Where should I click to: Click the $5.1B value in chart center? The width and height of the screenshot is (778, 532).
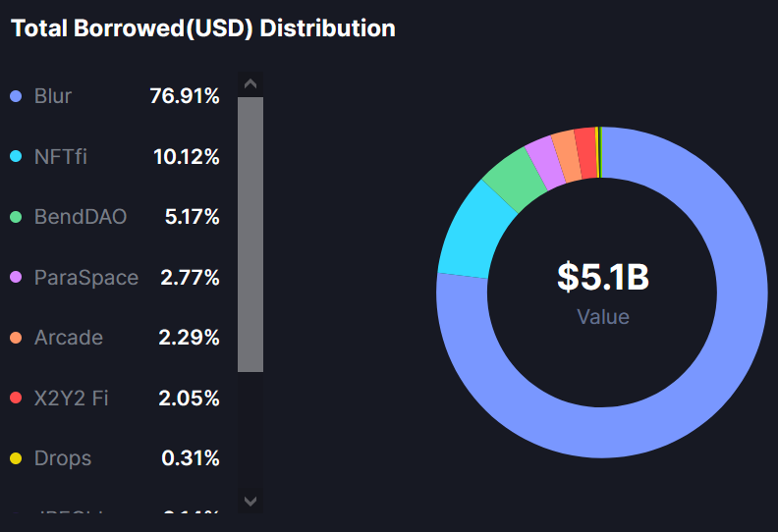tap(603, 278)
